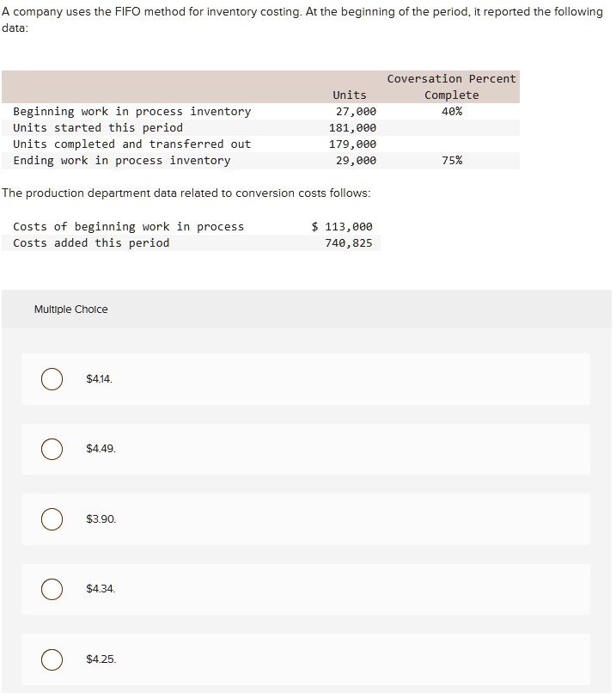Screen dimensions: 616x699
Task: Select the $4.34 radio button
Action: coord(52,589)
